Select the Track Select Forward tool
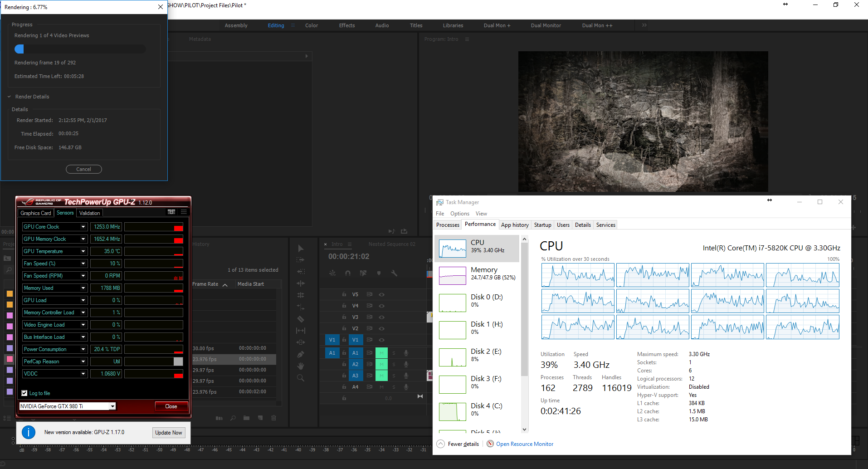 click(x=301, y=260)
